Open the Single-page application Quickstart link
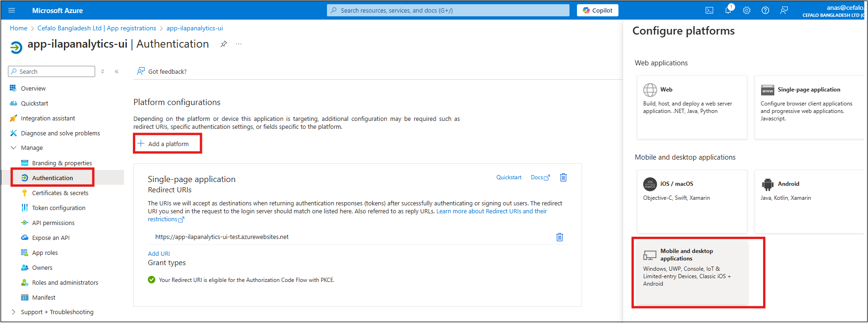The image size is (868, 323). (509, 177)
